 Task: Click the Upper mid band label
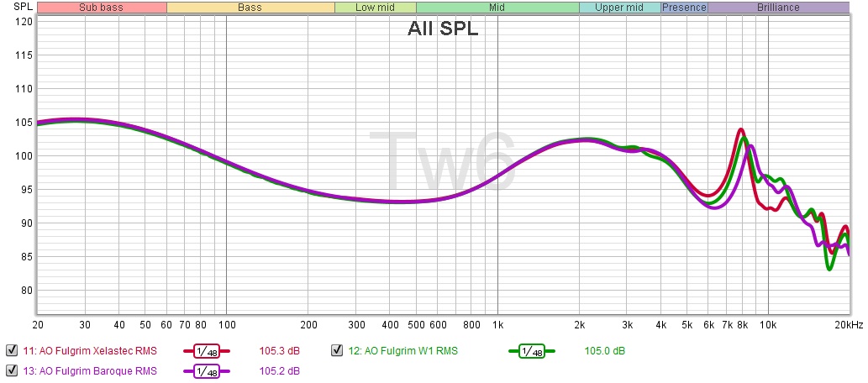[x=619, y=8]
